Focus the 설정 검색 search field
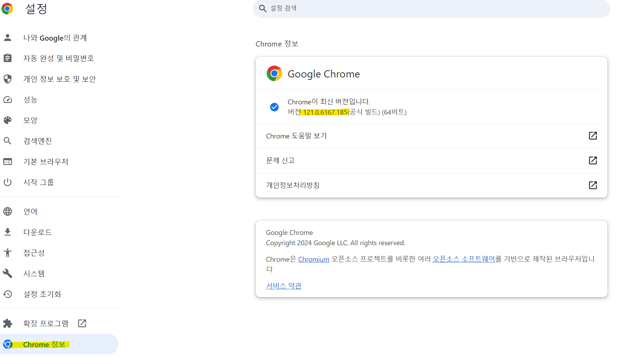Screen dimensions: 625x364 tap(432, 8)
